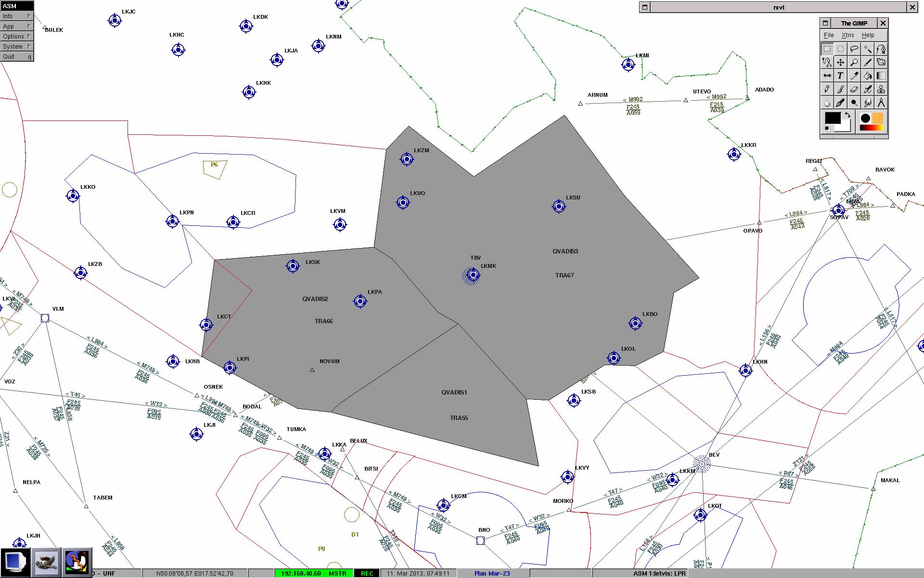924x578 pixels.
Task: Open the GIMP File menu
Action: pyautogui.click(x=829, y=35)
